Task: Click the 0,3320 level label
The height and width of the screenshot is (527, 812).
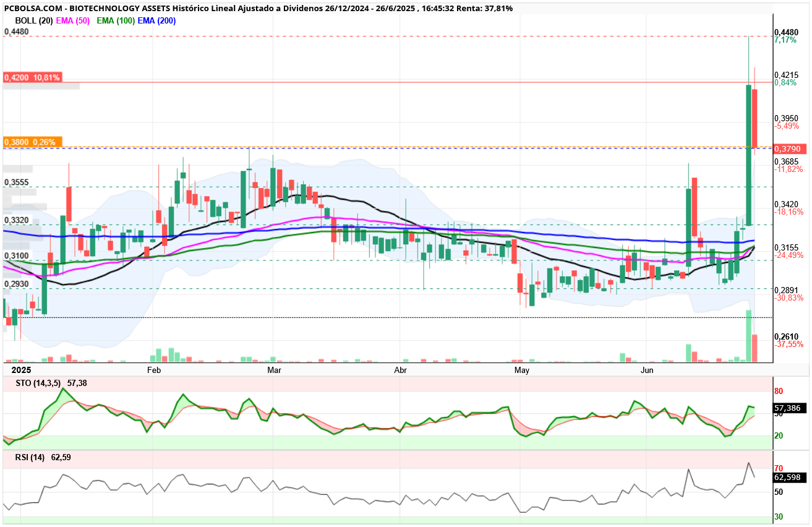Action: click(x=17, y=220)
